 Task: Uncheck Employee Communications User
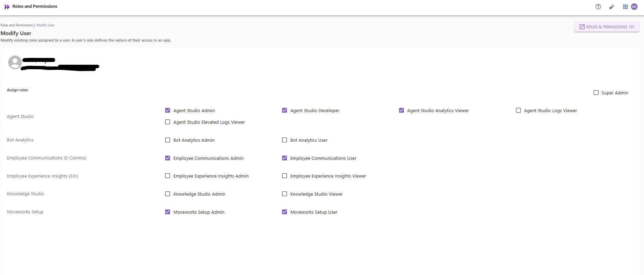point(284,158)
